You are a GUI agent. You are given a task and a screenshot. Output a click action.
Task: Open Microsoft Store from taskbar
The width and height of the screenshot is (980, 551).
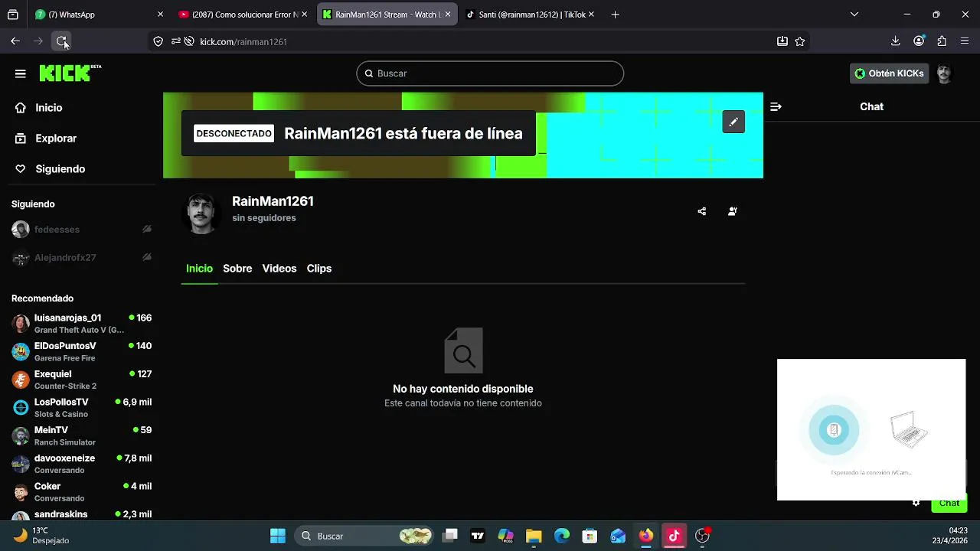590,536
